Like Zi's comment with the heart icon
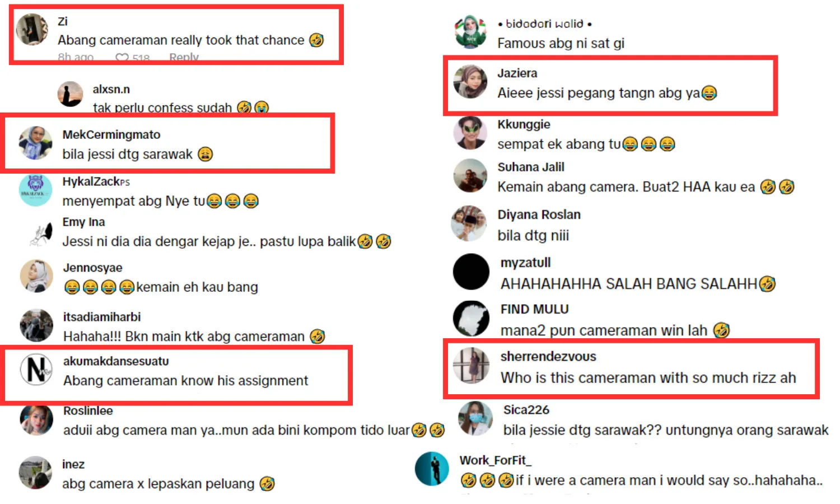Viewport: 840px width, 504px height. click(x=122, y=57)
